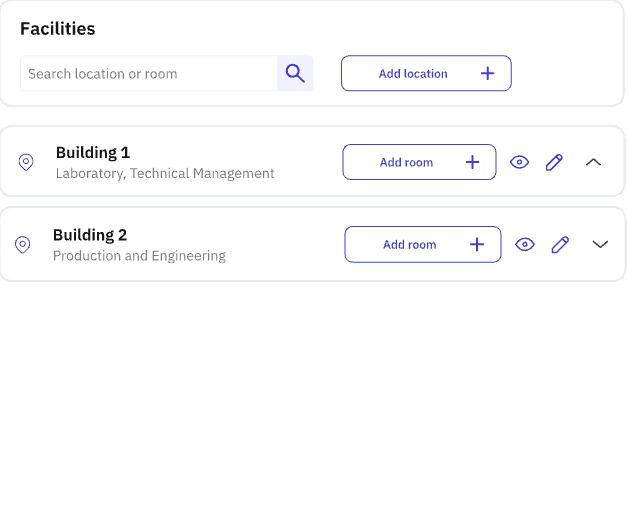Click Laboratory, Technical Management subtitle
This screenshot has width=628, height=528.
165,173
